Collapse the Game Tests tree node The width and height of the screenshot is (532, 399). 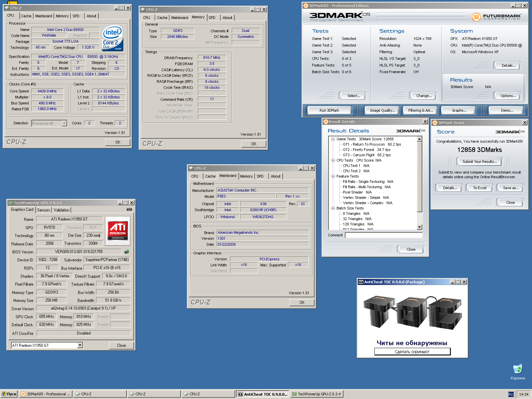tap(333, 139)
